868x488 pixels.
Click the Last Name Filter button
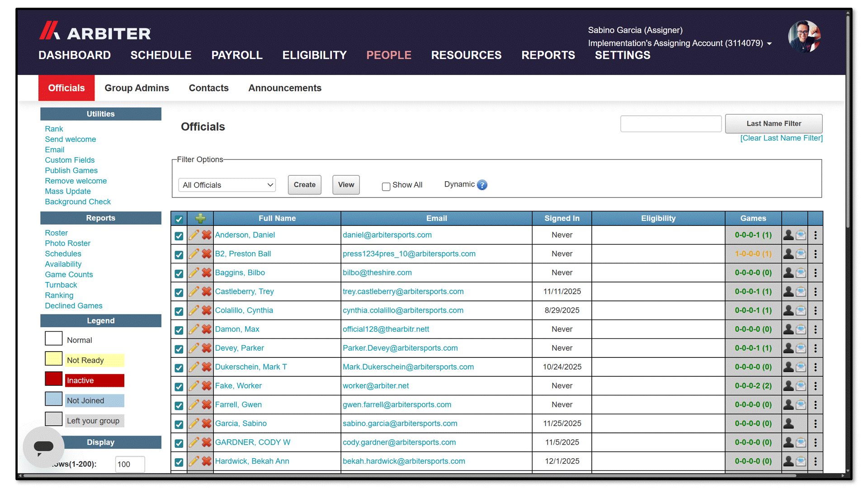[774, 124]
